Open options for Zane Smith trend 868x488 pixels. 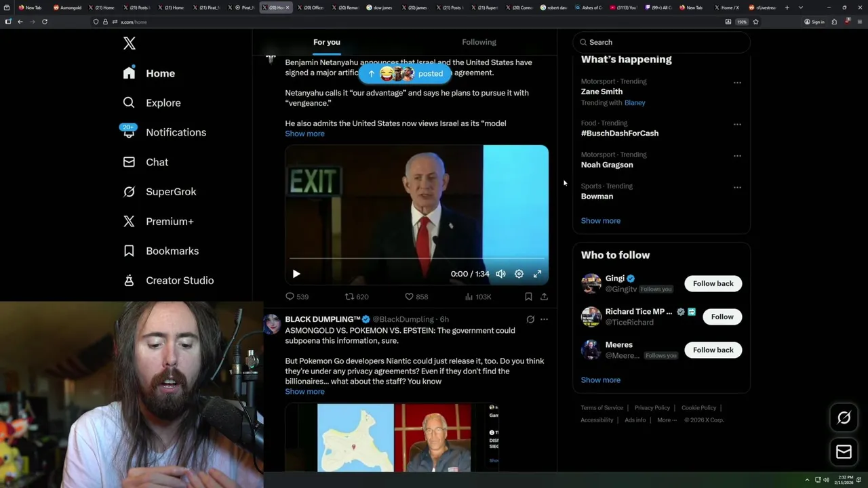737,83
